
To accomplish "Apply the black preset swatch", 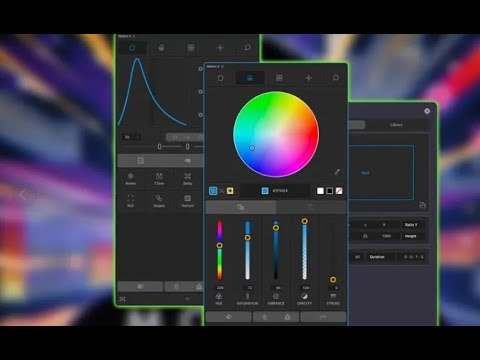I will (330, 191).
